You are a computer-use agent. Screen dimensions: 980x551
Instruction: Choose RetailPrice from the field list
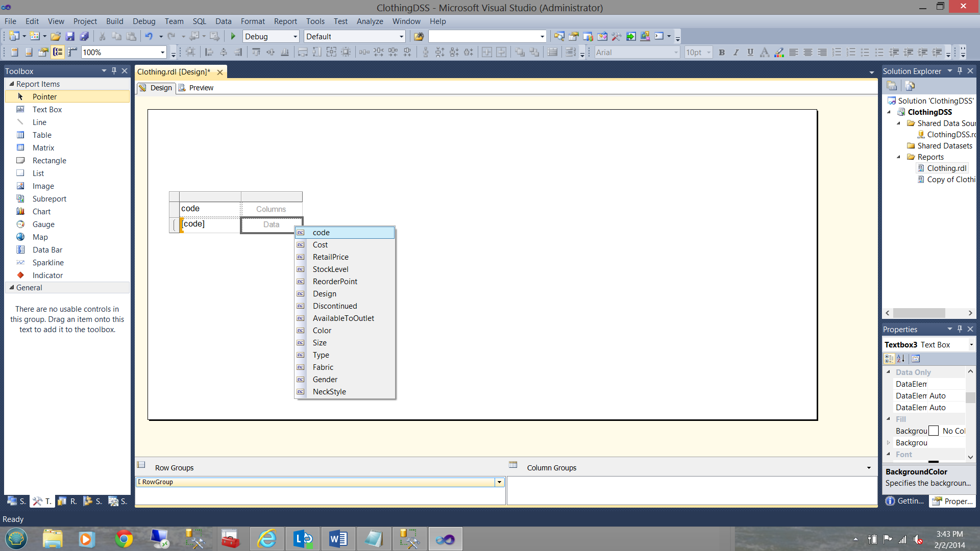[x=330, y=257]
